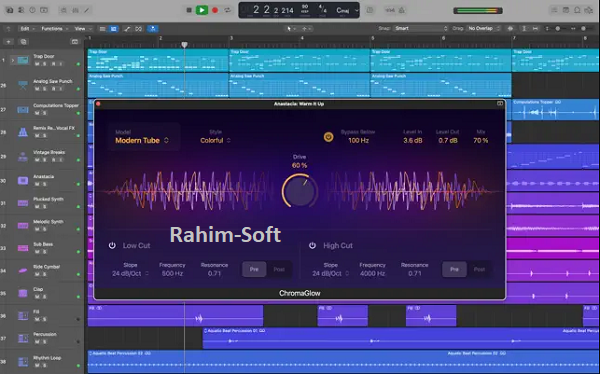Select the Clap track icon
The height and width of the screenshot is (374, 600).
(x=23, y=293)
